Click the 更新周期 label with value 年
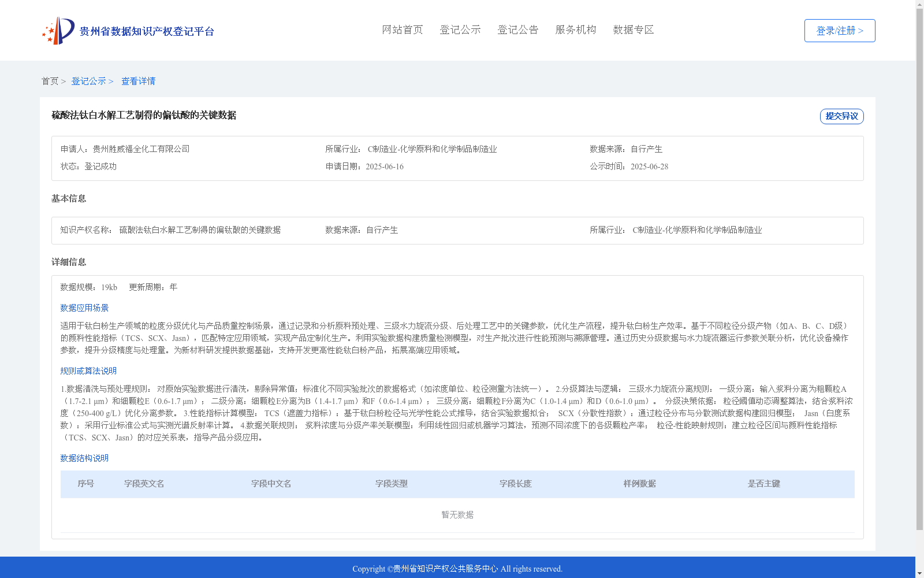The image size is (924, 578). (153, 287)
